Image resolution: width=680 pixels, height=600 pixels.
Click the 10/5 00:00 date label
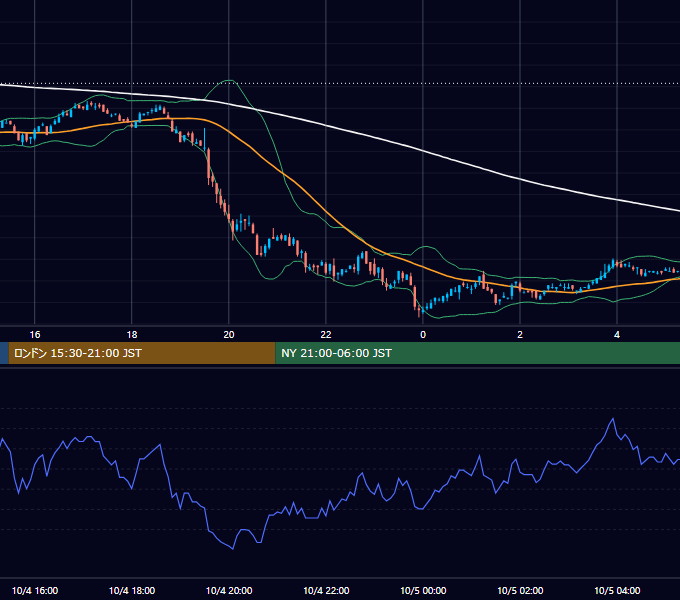(x=423, y=590)
